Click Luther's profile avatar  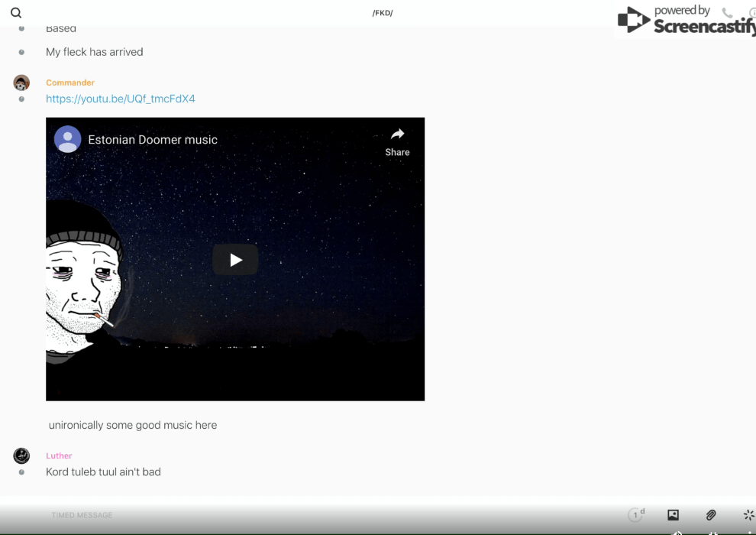point(21,456)
